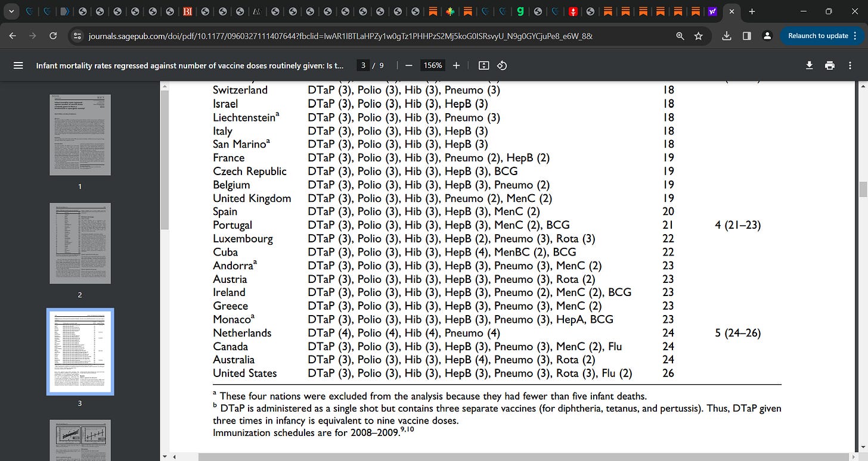Zoom in on the PDF
The width and height of the screenshot is (868, 461).
click(456, 66)
